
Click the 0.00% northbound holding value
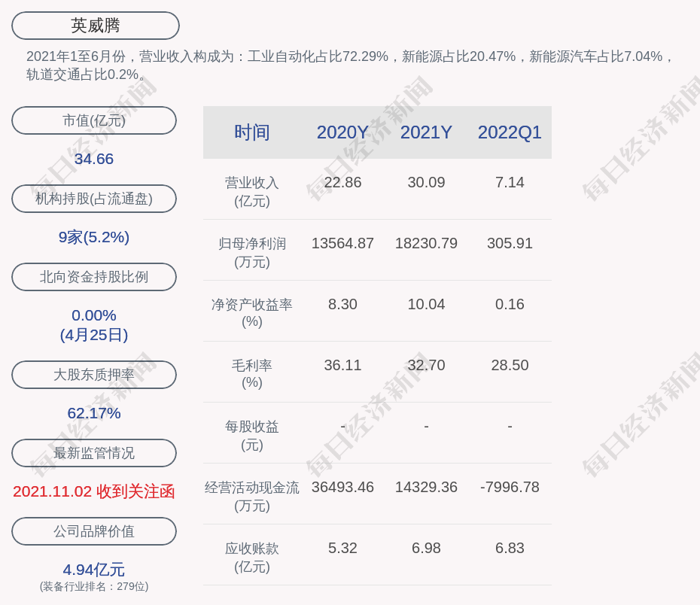(x=94, y=315)
